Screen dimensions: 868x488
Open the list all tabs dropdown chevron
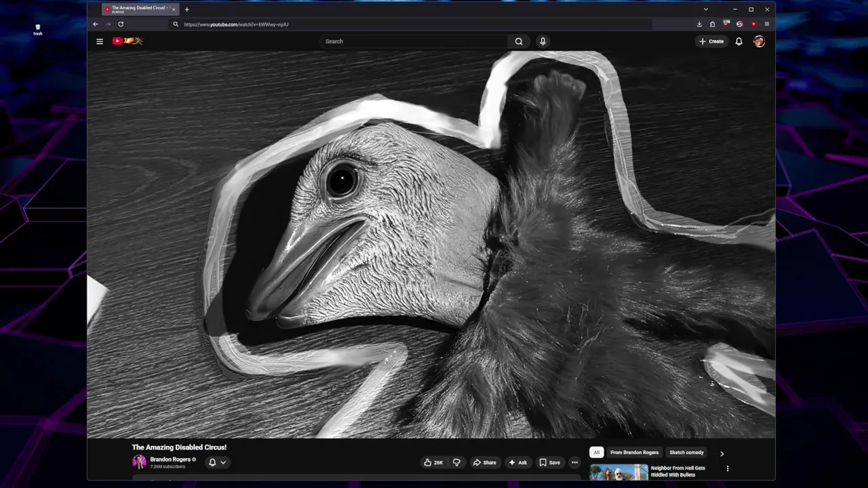click(x=705, y=9)
